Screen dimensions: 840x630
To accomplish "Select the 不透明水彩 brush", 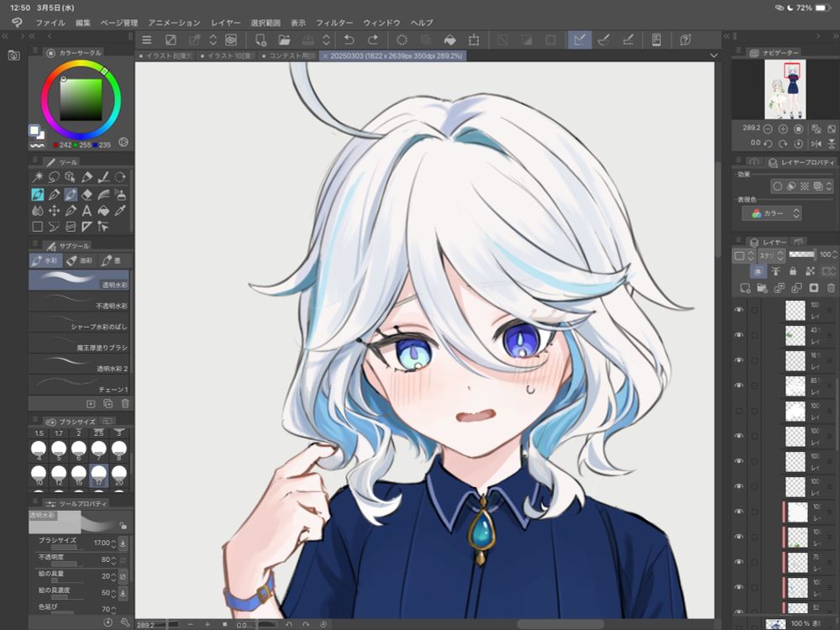I will coord(79,302).
